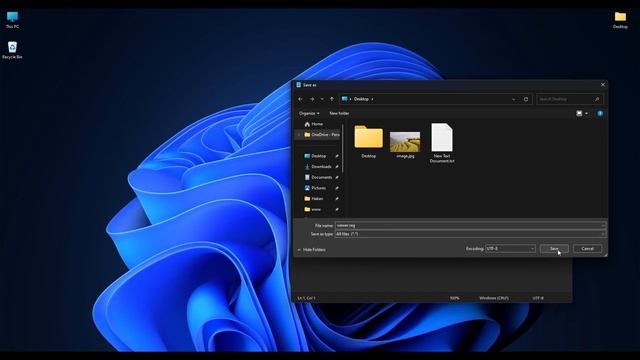Select New Text Document.txt file
The width and height of the screenshot is (640, 360).
tap(442, 143)
